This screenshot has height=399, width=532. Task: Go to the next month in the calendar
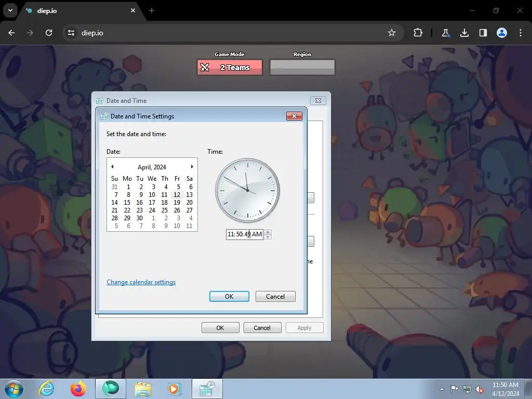[192, 167]
